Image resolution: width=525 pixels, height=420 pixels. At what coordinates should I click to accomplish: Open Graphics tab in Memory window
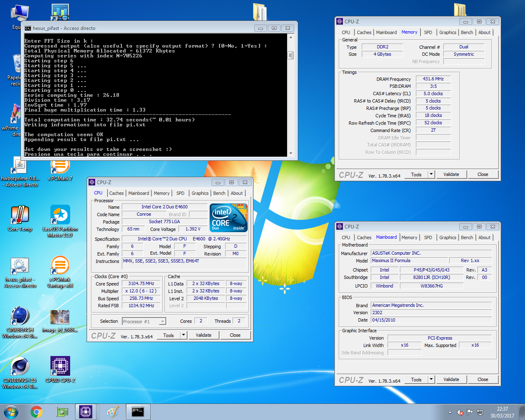coord(447,32)
